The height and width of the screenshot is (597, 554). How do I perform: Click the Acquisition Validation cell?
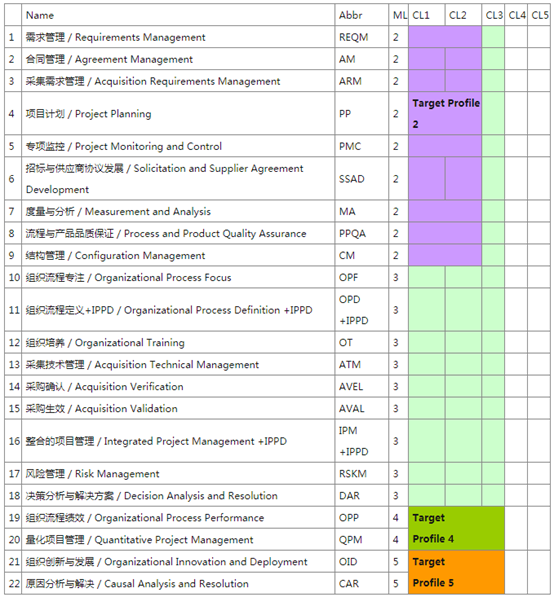pyautogui.click(x=178, y=409)
